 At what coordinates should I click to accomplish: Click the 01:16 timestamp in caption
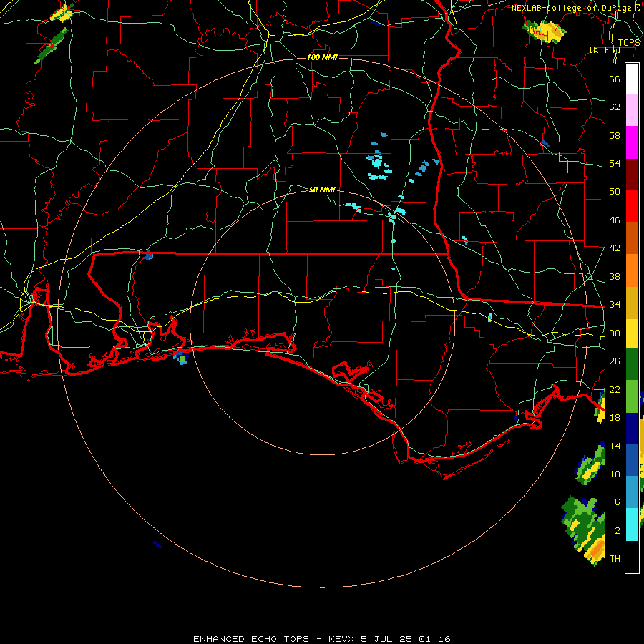coord(434,639)
